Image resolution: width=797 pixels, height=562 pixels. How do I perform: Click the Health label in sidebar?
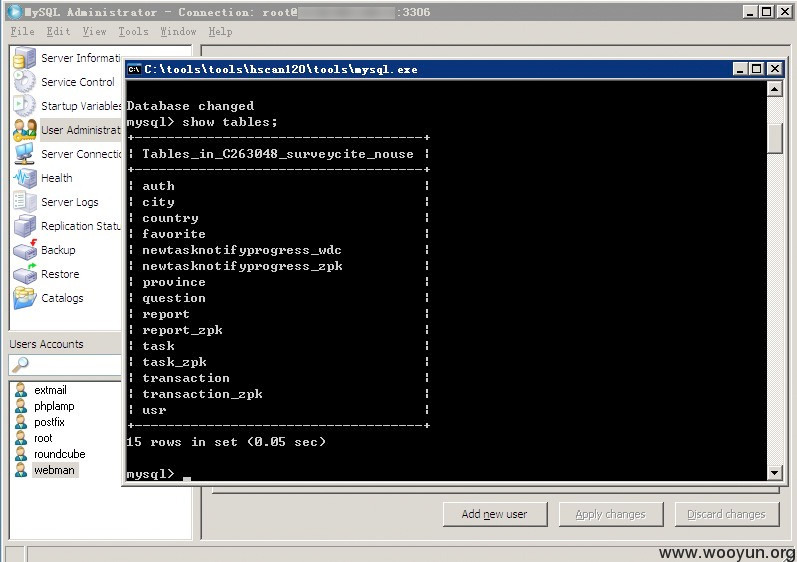[56, 178]
